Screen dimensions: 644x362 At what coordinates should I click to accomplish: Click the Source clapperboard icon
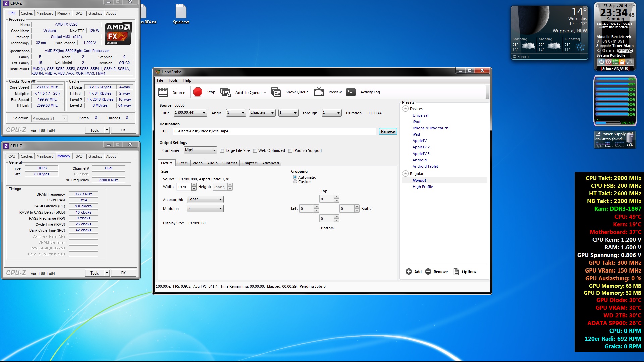(163, 92)
